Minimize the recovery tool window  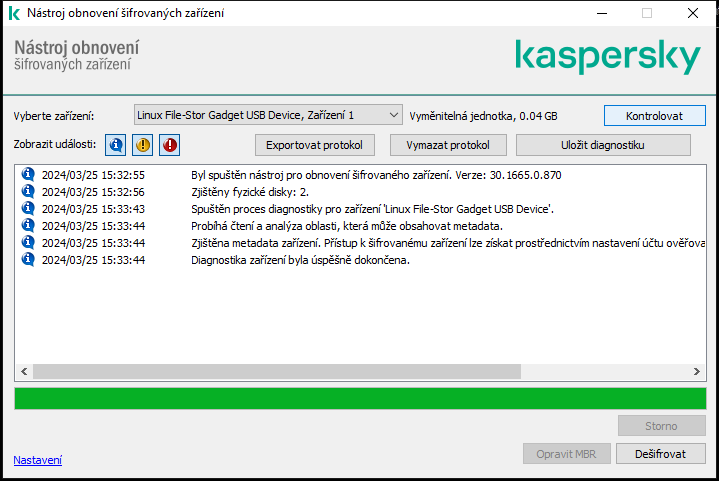click(602, 13)
